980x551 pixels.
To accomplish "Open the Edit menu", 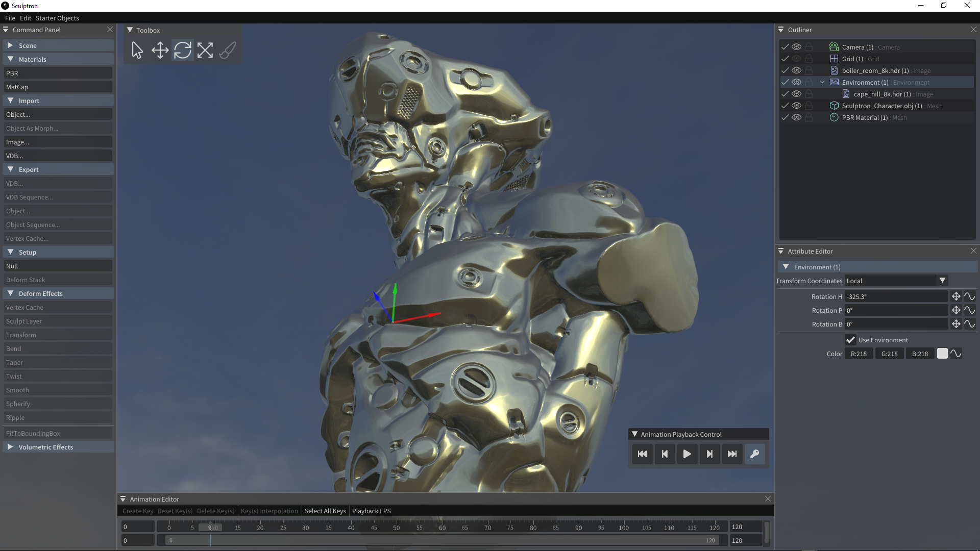I will pyautogui.click(x=26, y=18).
